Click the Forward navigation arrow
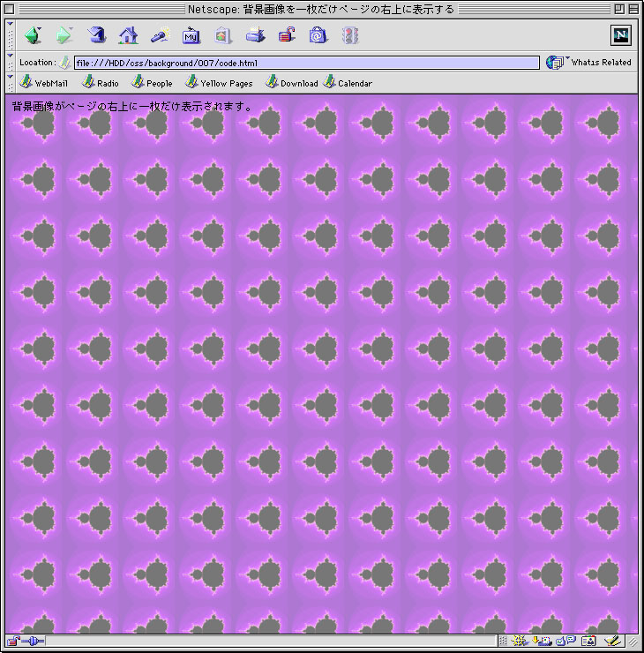Viewport: 644px width, 653px height. click(64, 36)
